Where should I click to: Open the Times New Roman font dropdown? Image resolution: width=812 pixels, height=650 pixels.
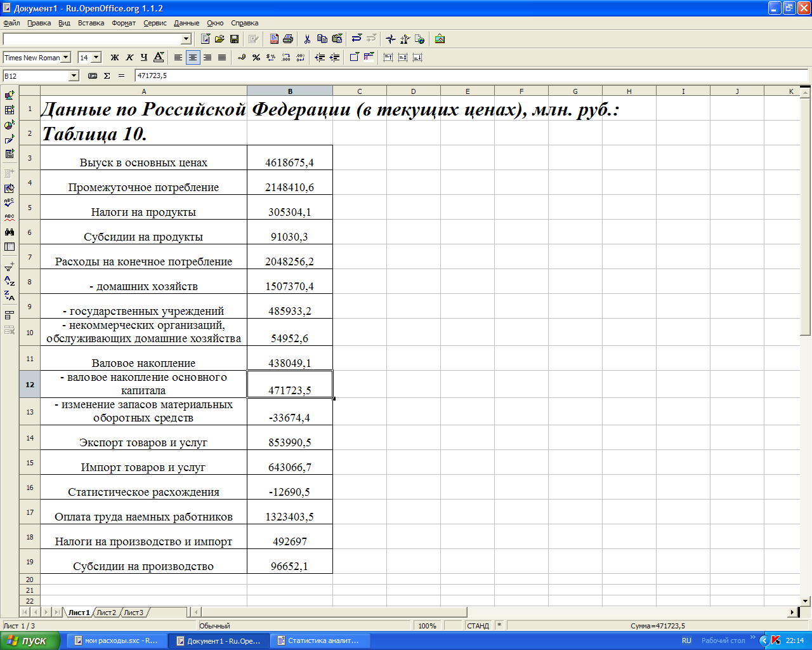(66, 58)
